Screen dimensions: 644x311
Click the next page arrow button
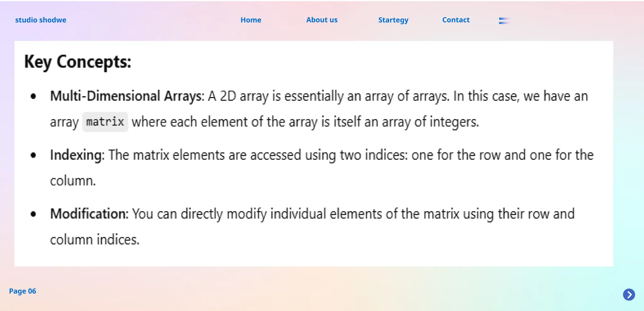tap(629, 295)
